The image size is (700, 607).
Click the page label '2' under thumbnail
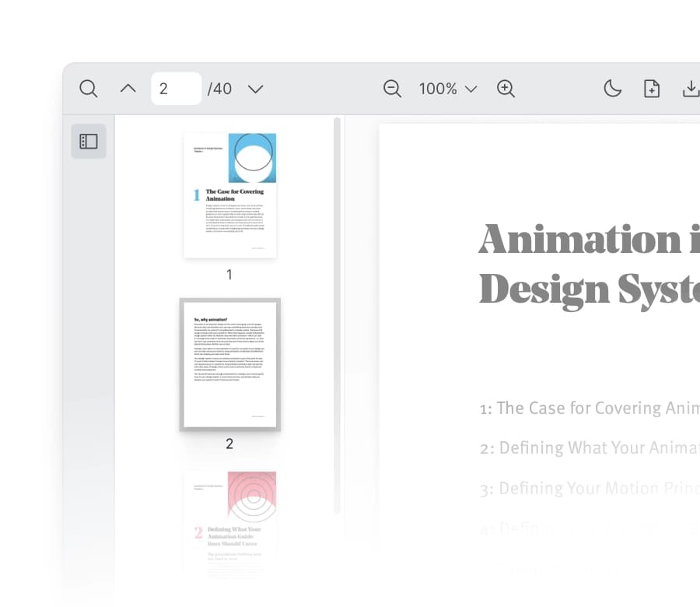click(229, 444)
